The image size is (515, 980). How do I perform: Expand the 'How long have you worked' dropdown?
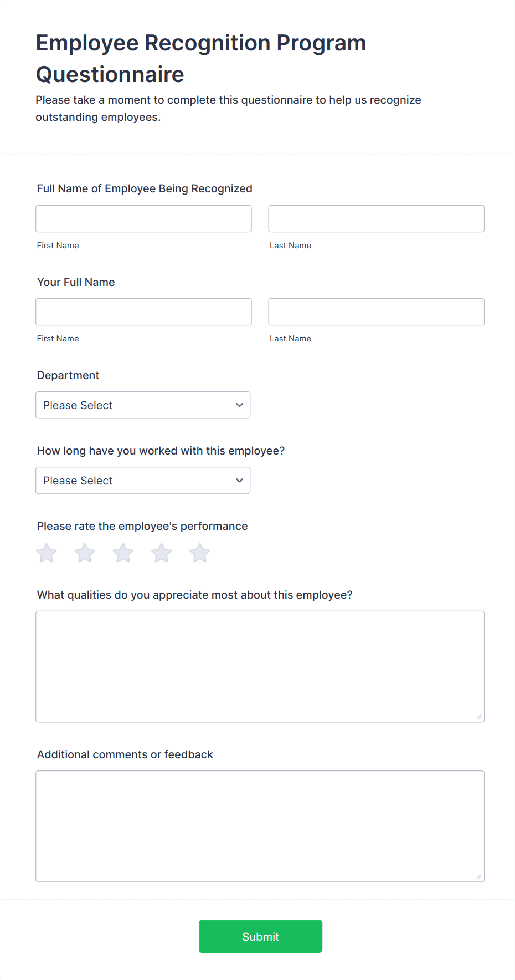(143, 481)
